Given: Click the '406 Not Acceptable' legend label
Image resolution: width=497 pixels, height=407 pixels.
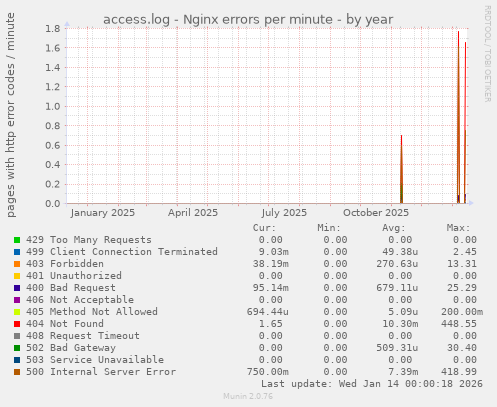Looking at the screenshot, I should click(x=80, y=300).
